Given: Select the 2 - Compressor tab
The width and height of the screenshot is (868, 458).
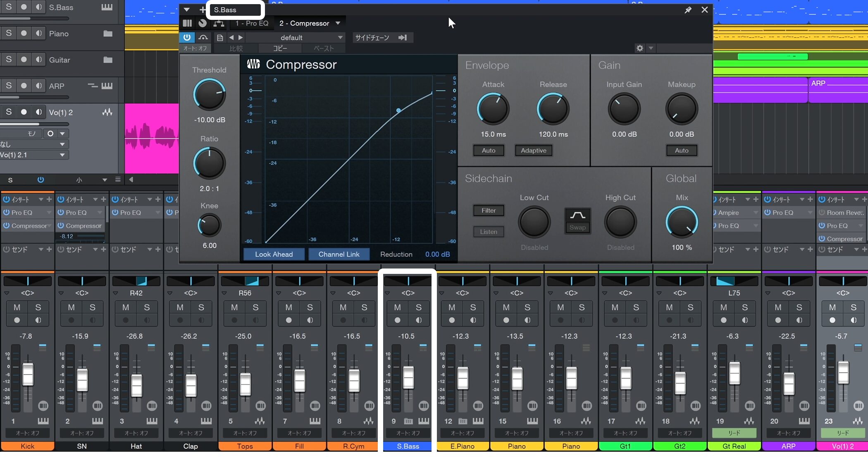Looking at the screenshot, I should pyautogui.click(x=304, y=23).
